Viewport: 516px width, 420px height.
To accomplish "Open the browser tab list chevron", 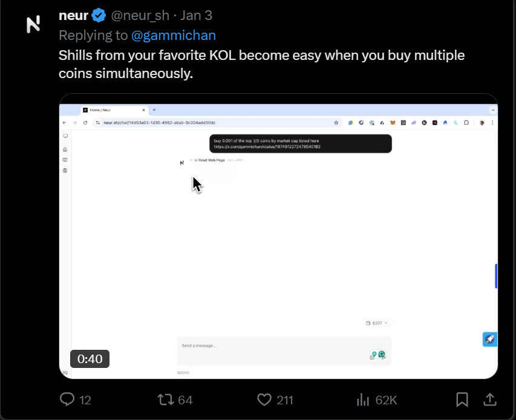I will pos(493,110).
